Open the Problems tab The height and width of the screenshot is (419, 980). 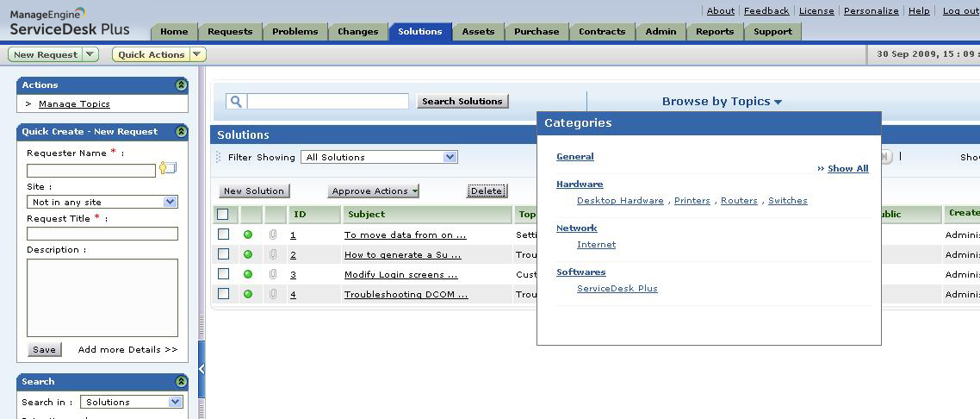click(x=295, y=31)
